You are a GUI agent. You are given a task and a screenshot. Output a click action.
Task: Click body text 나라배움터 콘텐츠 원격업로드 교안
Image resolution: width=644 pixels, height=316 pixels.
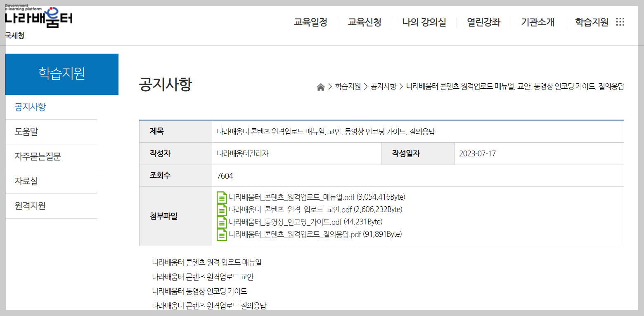[203, 277]
